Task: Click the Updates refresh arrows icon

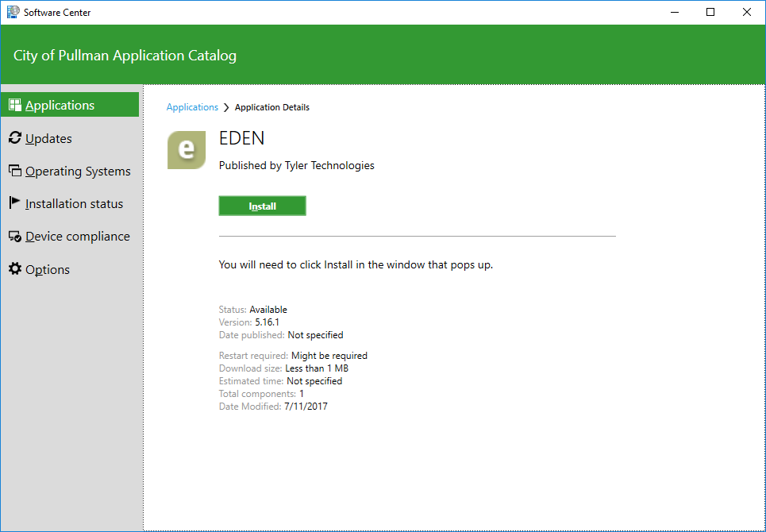Action: coord(14,138)
